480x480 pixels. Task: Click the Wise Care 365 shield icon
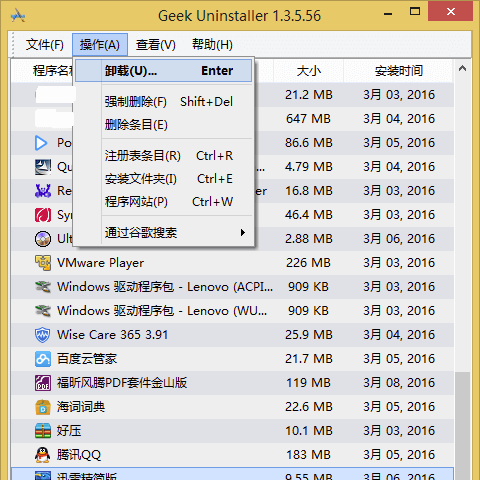tap(43, 335)
